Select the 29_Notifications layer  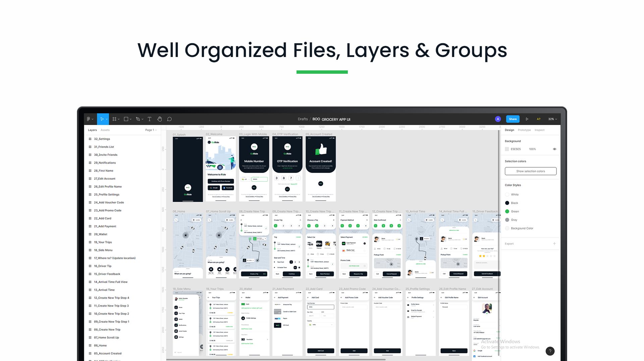coord(105,163)
